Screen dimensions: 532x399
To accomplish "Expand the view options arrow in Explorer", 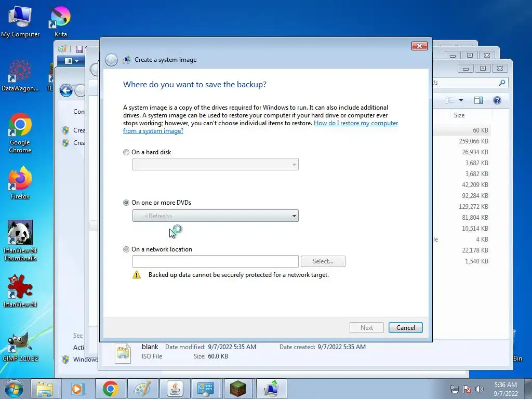I will (461, 100).
